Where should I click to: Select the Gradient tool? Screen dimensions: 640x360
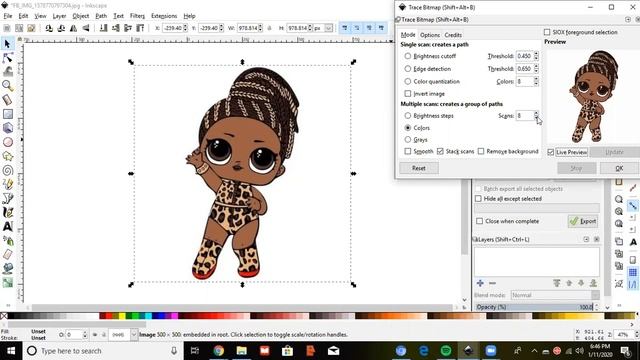coord(7,282)
